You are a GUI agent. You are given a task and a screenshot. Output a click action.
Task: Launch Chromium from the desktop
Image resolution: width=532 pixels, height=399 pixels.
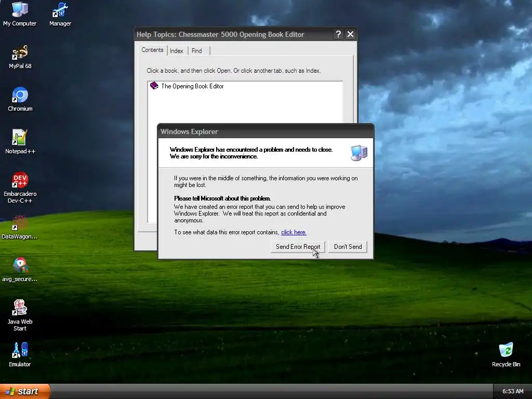[20, 99]
